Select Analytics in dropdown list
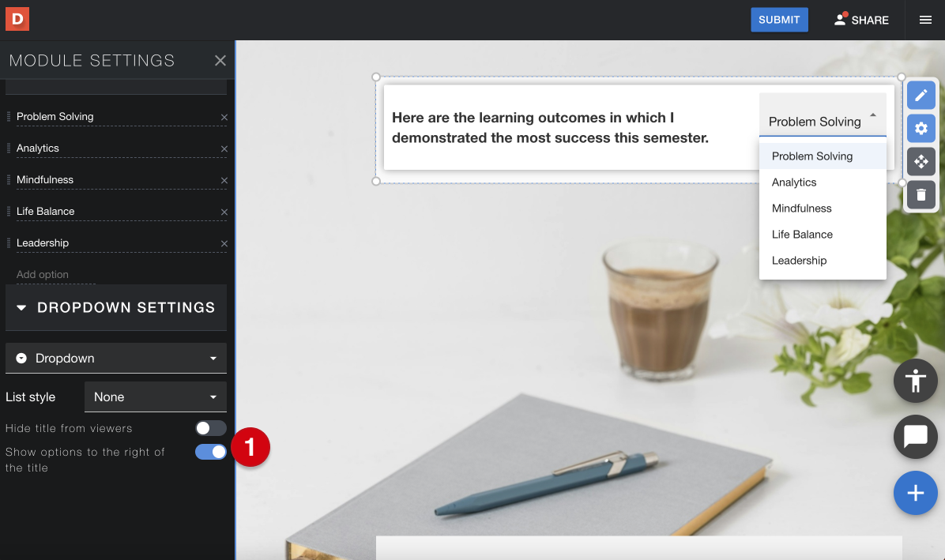Screen dimensions: 945x560 823,182
